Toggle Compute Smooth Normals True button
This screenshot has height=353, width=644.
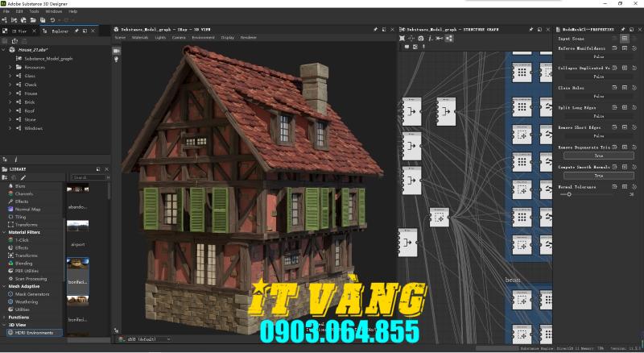point(599,175)
